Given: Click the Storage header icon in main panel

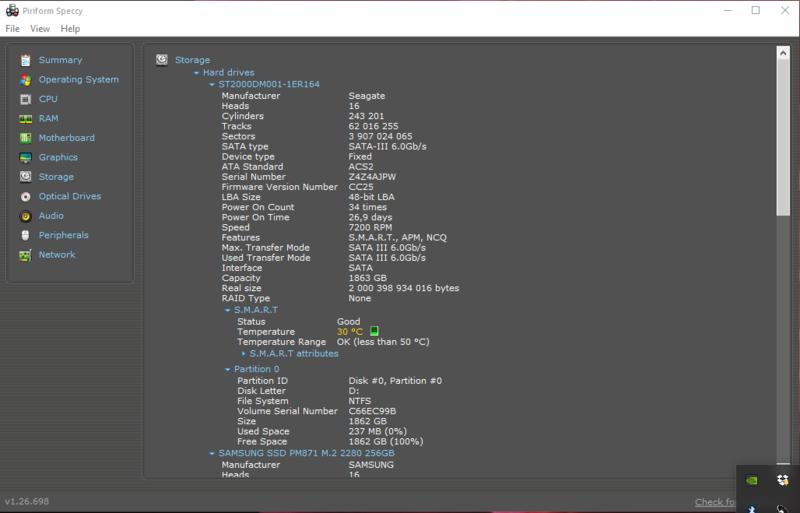Looking at the screenshot, I should 162,60.
